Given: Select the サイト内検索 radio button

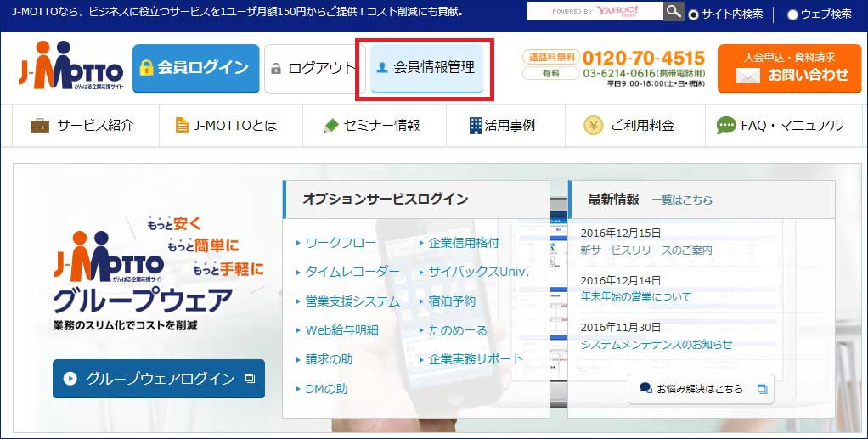Looking at the screenshot, I should (693, 15).
